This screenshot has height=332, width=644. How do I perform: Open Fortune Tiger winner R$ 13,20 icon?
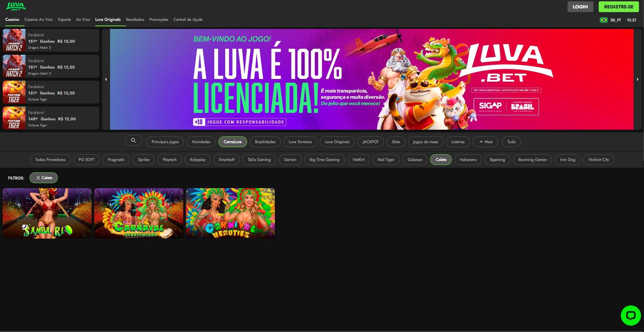pos(14,92)
